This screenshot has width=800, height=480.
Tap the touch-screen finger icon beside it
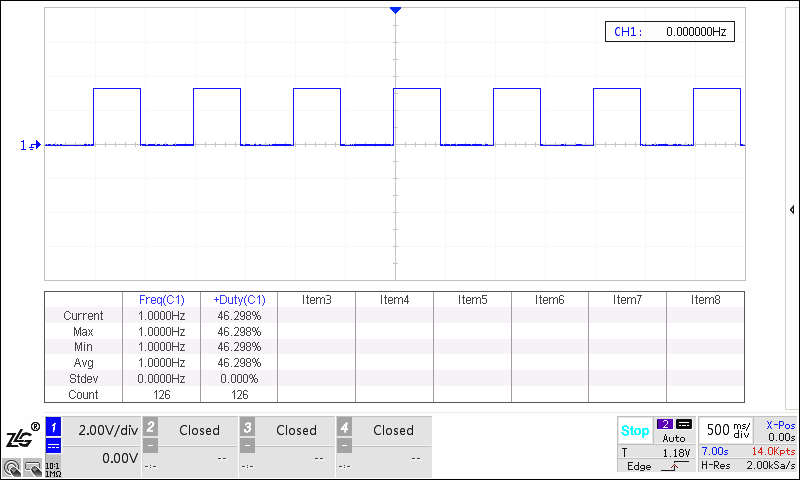click(x=33, y=468)
